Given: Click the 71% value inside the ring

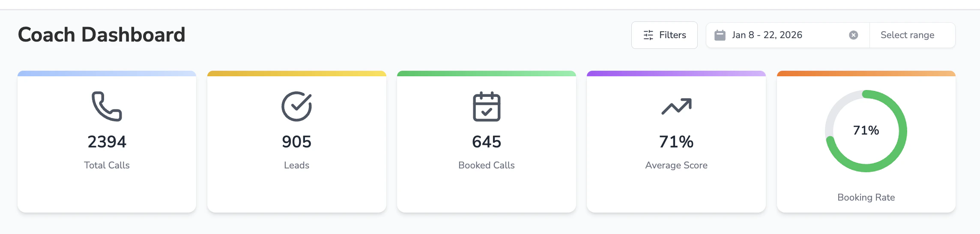Looking at the screenshot, I should point(866,130).
